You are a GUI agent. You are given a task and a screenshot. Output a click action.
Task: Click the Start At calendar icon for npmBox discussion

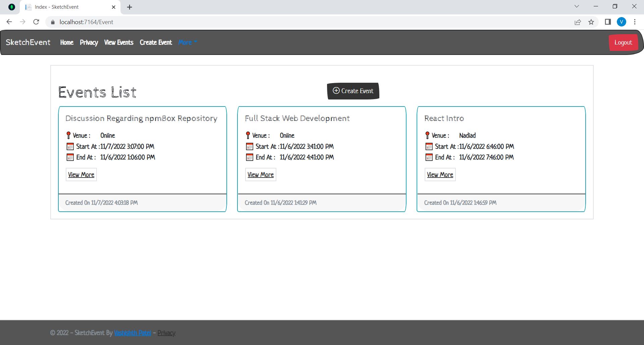click(70, 147)
